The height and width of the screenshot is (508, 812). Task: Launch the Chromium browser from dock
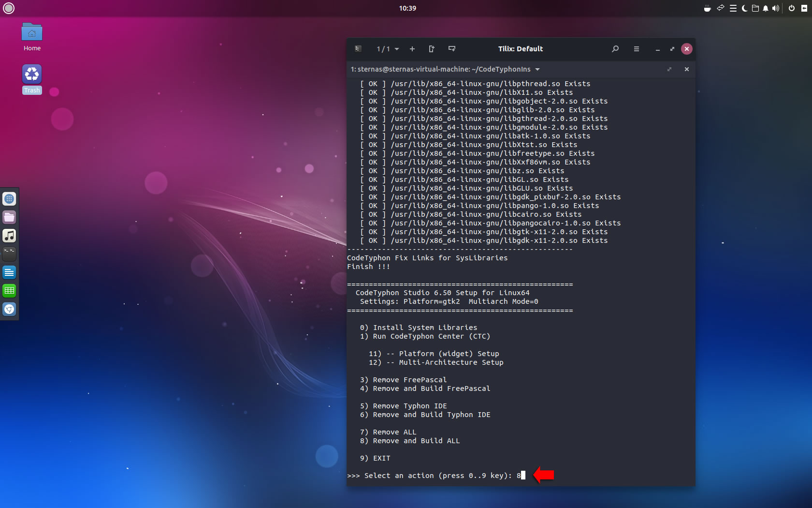tap(9, 309)
